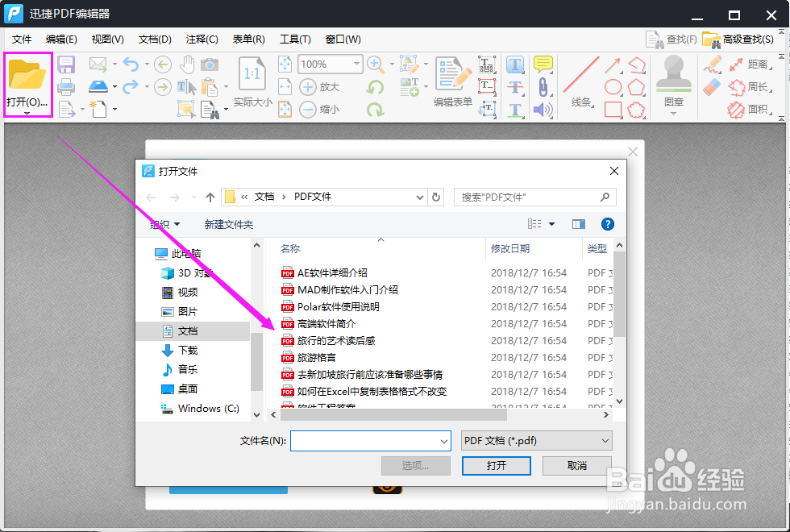790x532 pixels.
Task: Select the sound speaker annotation tool
Action: 543,110
